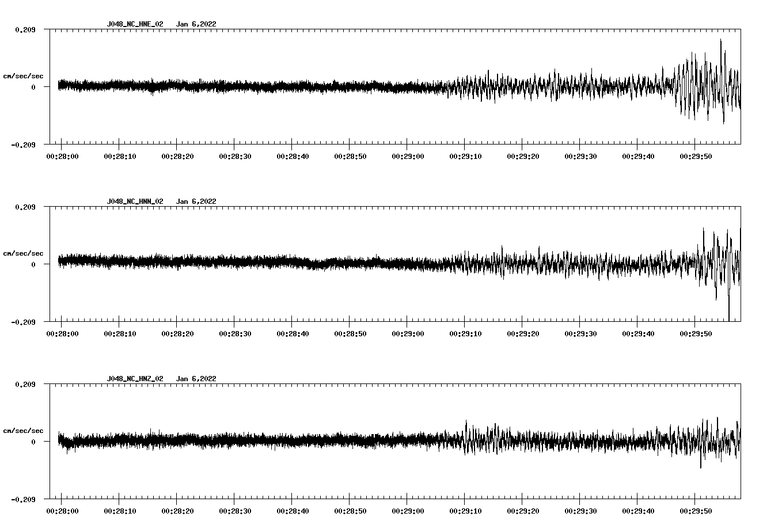Click the 00:29:40 tick label on HNN axis

click(x=638, y=333)
